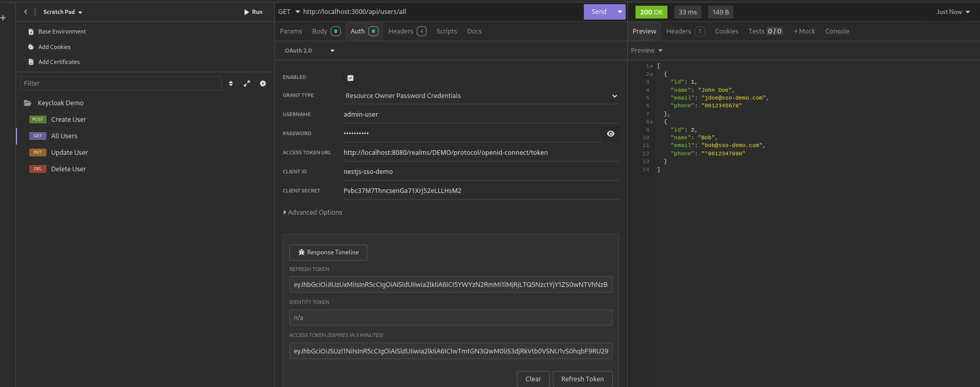
Task: Click the sort order icon
Action: pyautogui.click(x=231, y=84)
